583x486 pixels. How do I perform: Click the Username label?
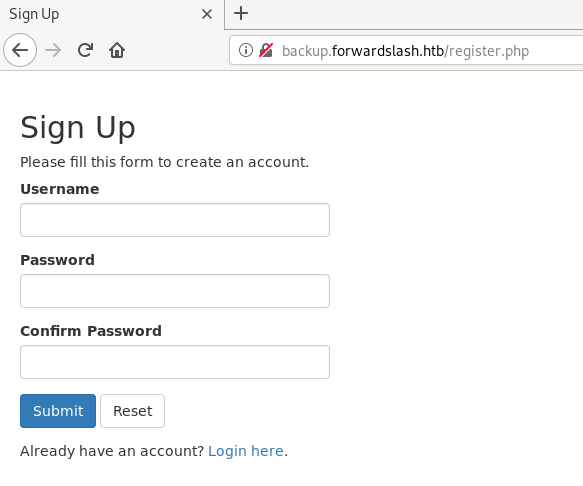[59, 189]
